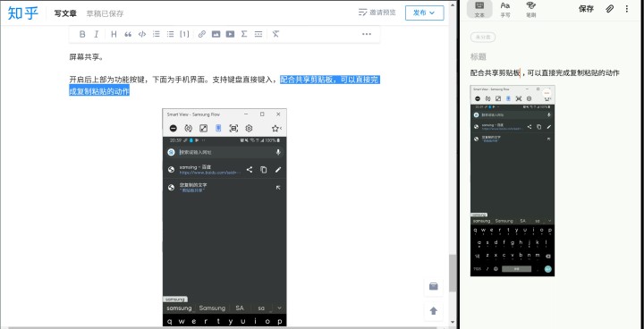The width and height of the screenshot is (644, 329).
Task: Insert a code block with </> icon
Action: click(142, 35)
